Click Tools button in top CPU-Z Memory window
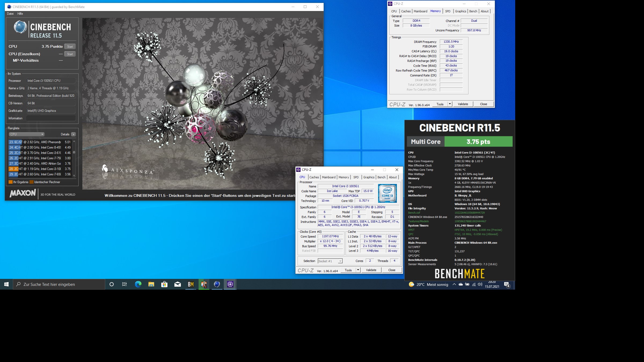This screenshot has width=644, height=362. [440, 104]
